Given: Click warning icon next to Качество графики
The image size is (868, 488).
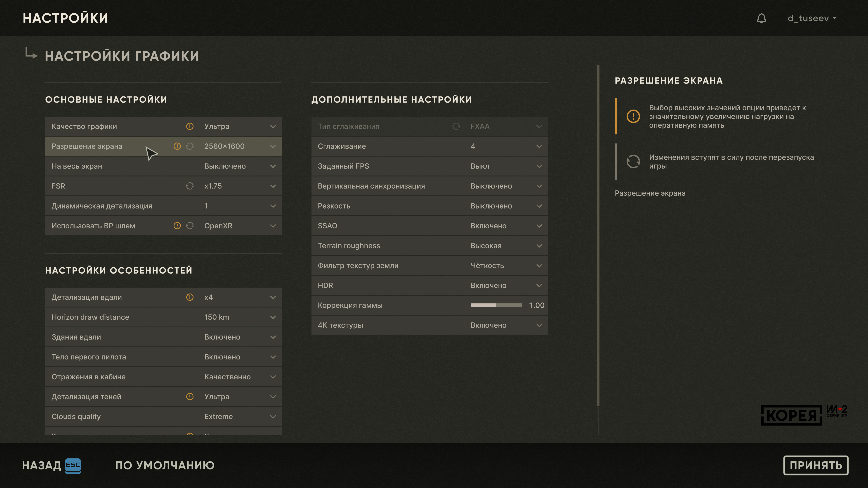Looking at the screenshot, I should (x=190, y=126).
